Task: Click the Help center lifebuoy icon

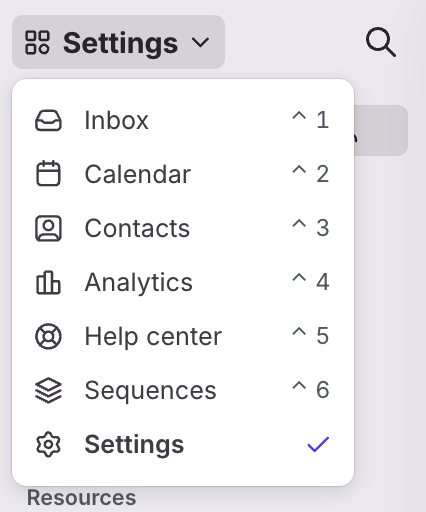Action: 48,336
